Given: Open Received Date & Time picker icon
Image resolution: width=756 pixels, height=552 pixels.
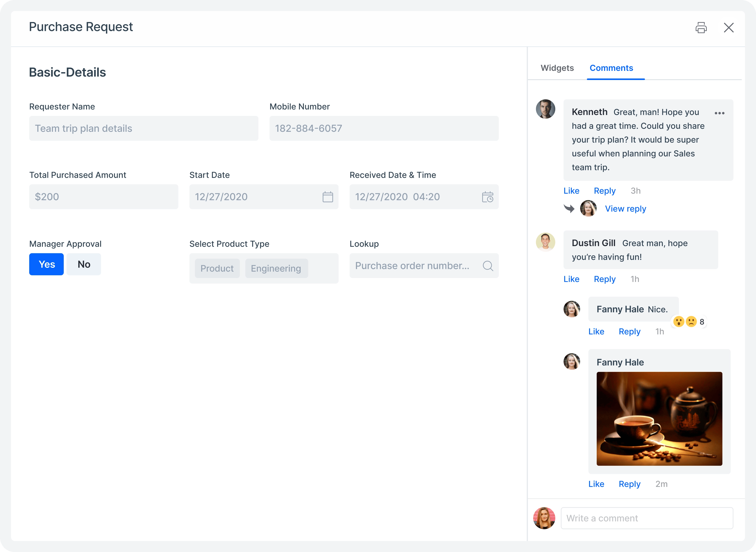Looking at the screenshot, I should [488, 197].
